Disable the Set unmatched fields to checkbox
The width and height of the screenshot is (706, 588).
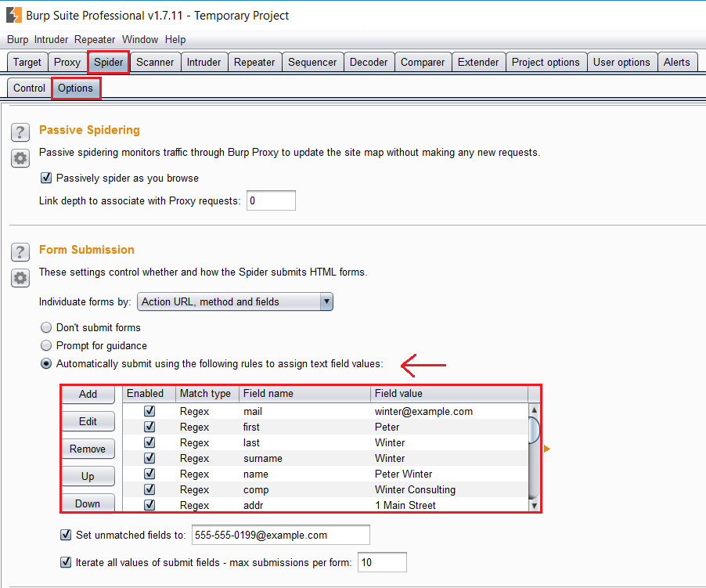pos(66,536)
